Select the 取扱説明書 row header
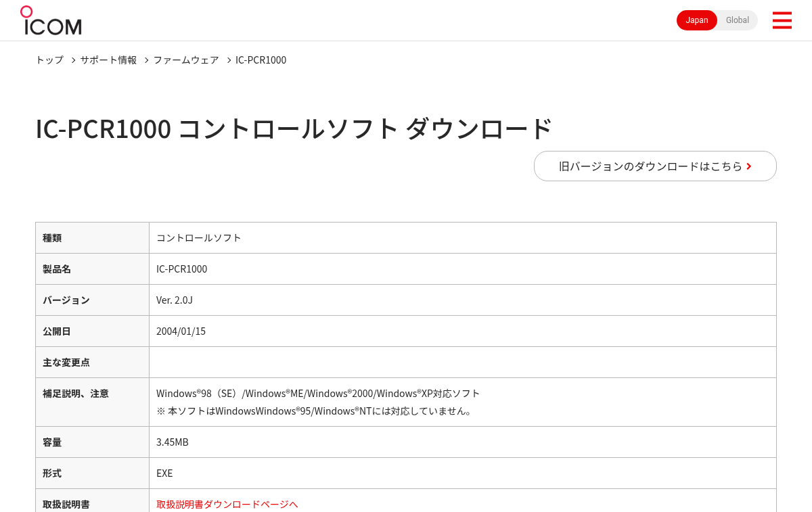The width and height of the screenshot is (812, 512). click(x=92, y=501)
